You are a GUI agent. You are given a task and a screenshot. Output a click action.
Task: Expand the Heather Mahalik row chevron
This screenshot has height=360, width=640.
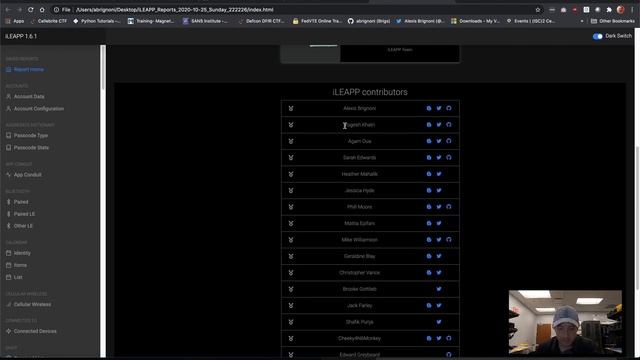coord(291,174)
